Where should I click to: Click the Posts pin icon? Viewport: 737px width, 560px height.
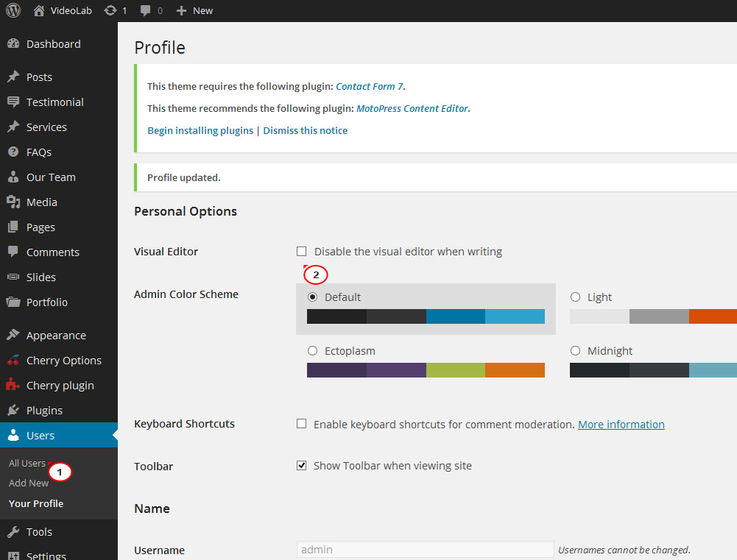tap(13, 77)
